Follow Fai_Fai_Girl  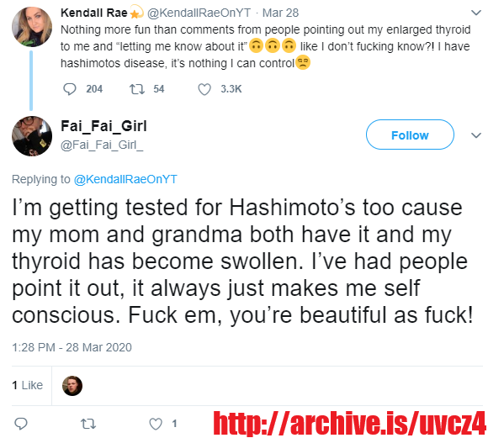(410, 135)
